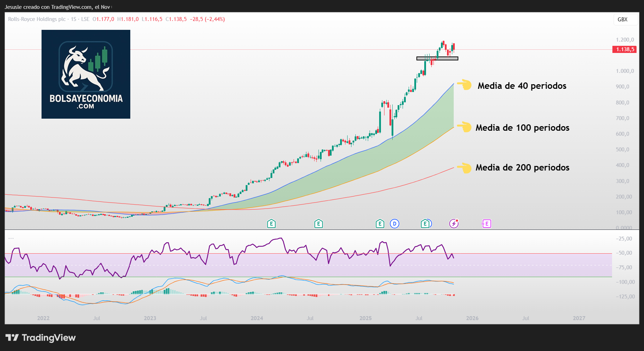Viewport: 644px width, 351px height.
Task: Click the earnings icon beside the D badge
Action: pos(380,224)
